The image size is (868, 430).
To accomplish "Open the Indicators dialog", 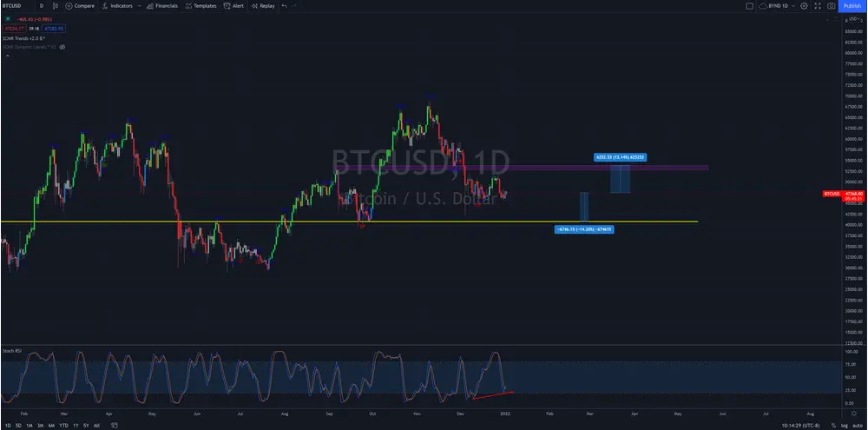I will [117, 5].
